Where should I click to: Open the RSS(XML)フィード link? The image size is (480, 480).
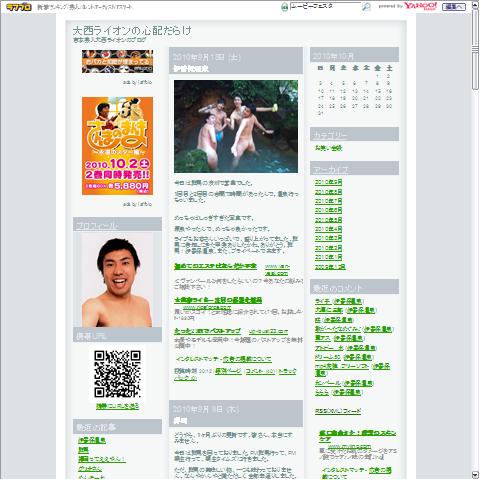coord(338,411)
